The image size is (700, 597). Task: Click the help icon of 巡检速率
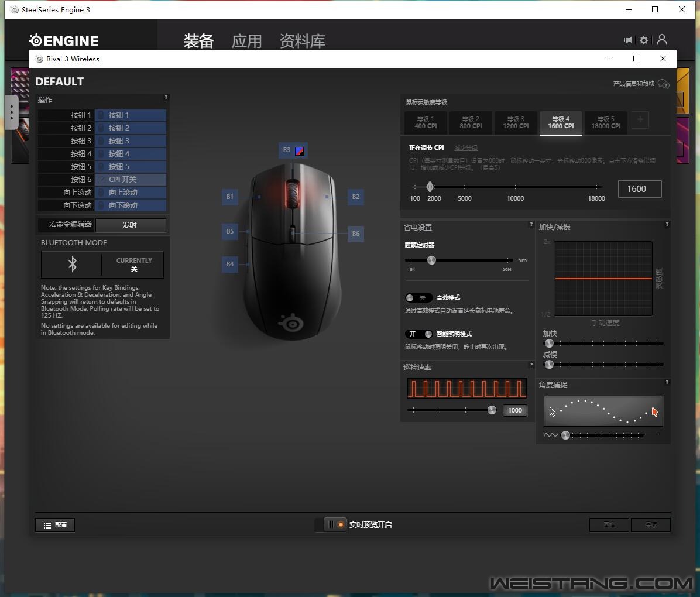(531, 365)
